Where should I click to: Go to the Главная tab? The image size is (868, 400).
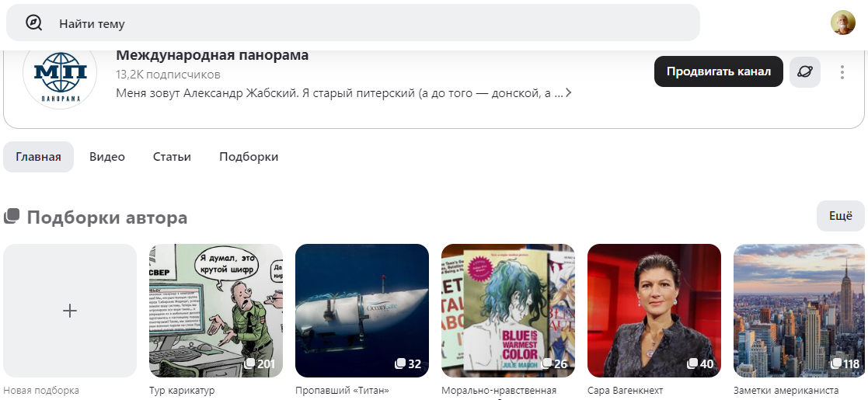38,157
